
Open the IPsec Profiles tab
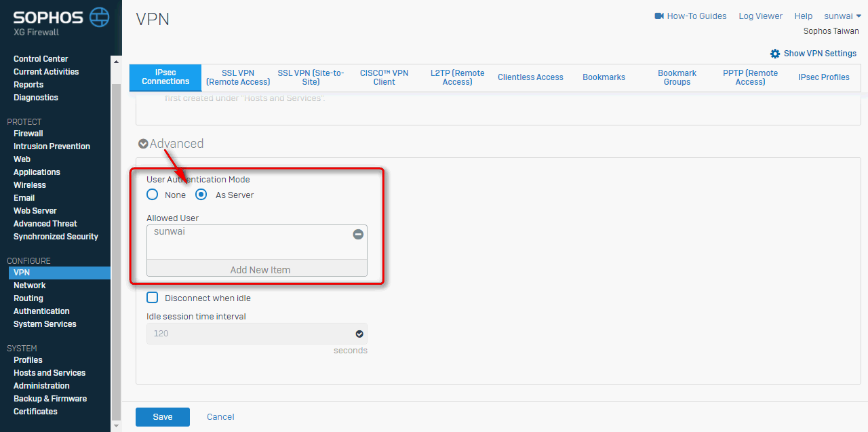pyautogui.click(x=823, y=77)
